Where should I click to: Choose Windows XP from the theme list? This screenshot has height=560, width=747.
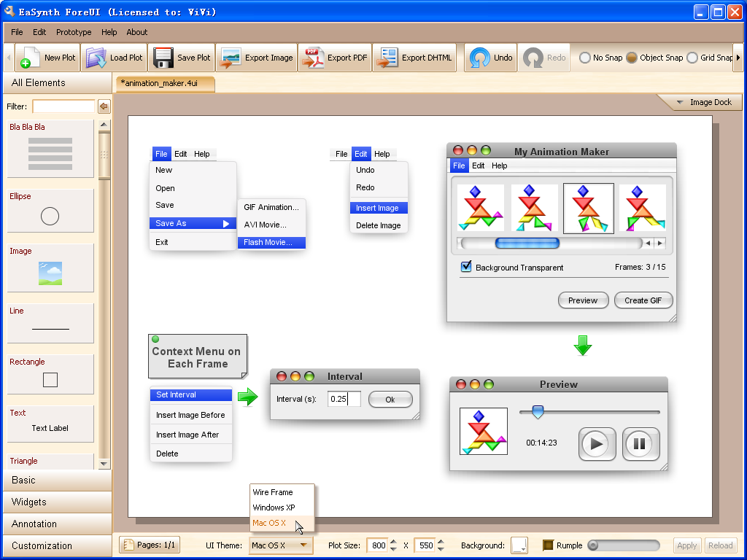274,507
